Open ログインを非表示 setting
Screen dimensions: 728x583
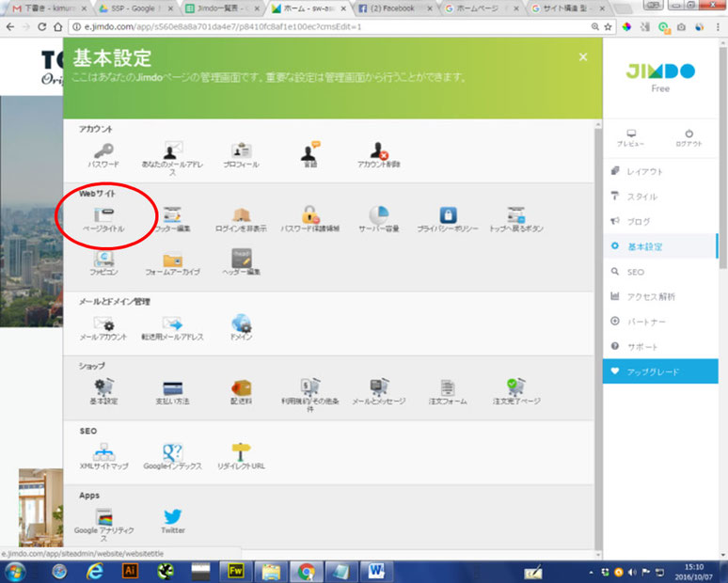[241, 219]
